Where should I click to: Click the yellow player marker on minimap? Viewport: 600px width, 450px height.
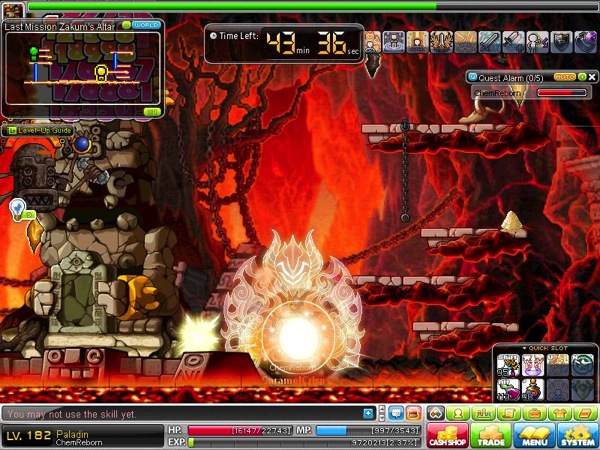(x=101, y=73)
